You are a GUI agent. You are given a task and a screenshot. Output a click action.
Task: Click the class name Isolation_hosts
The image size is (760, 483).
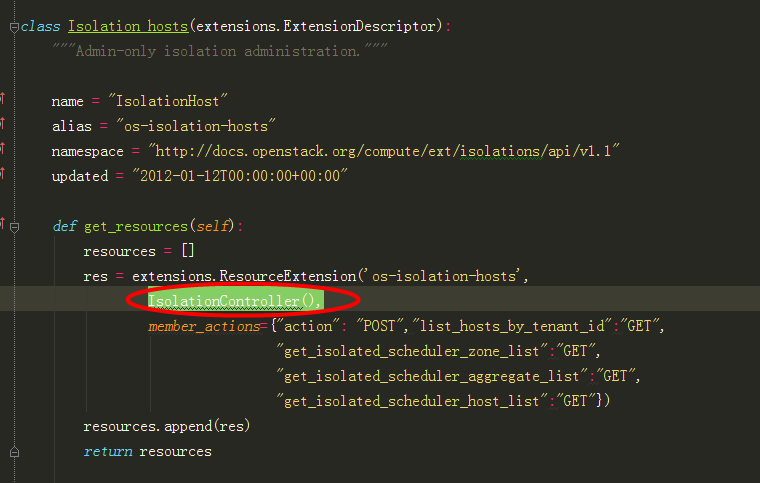tap(128, 26)
